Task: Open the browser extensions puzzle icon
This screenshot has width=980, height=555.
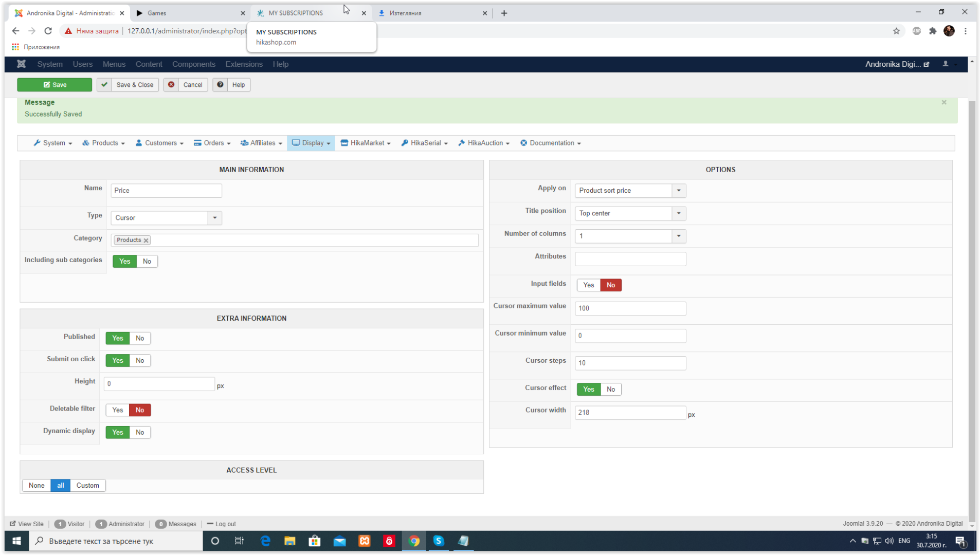Action: pyautogui.click(x=933, y=31)
